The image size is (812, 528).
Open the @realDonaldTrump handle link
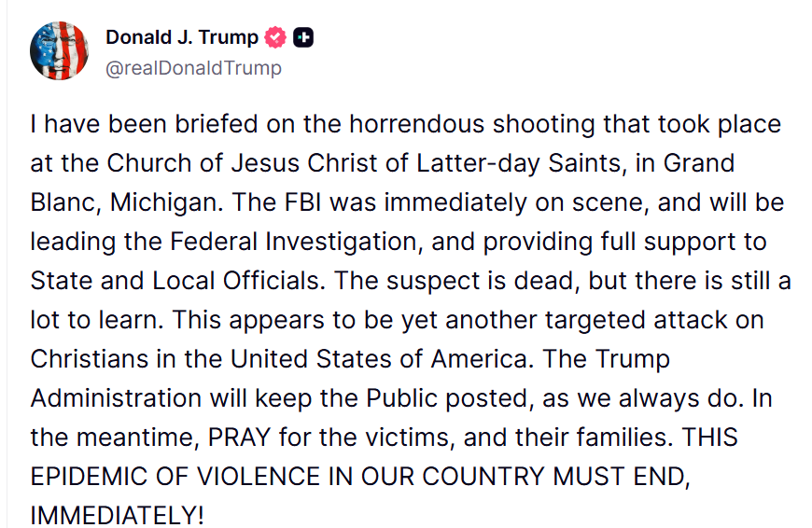coord(193,68)
